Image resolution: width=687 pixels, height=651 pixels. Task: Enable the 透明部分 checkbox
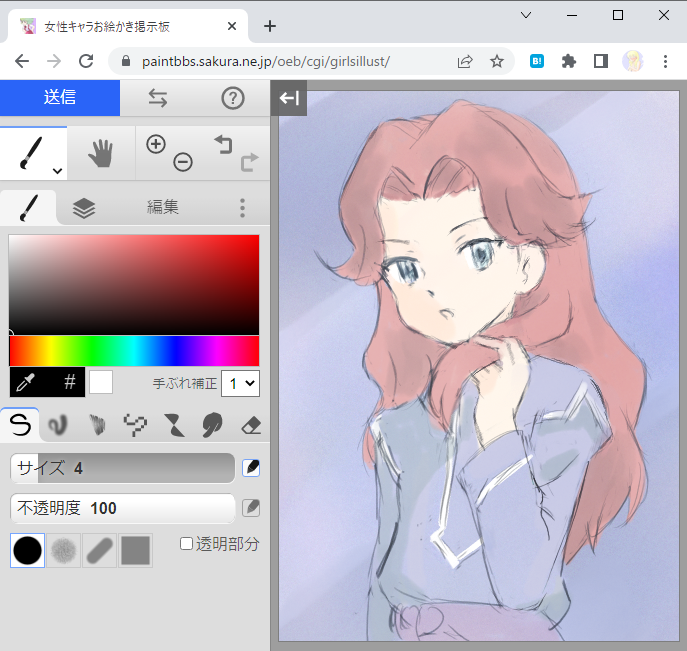186,544
